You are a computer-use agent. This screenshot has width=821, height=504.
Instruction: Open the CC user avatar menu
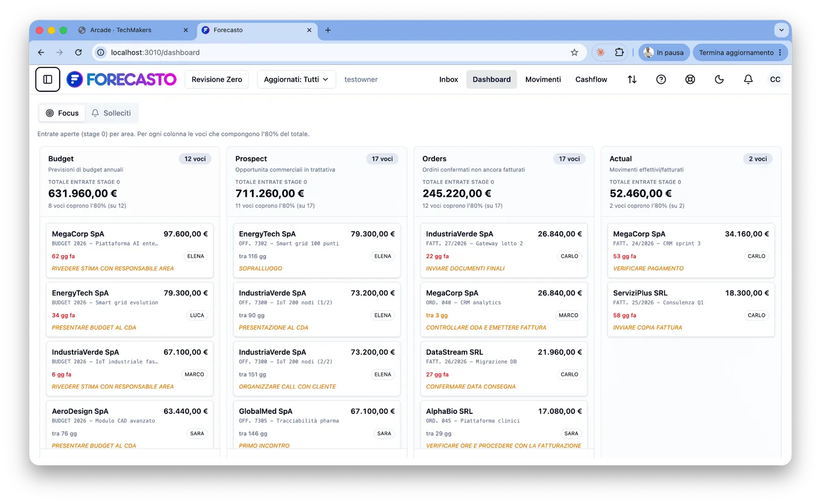pyautogui.click(x=775, y=80)
